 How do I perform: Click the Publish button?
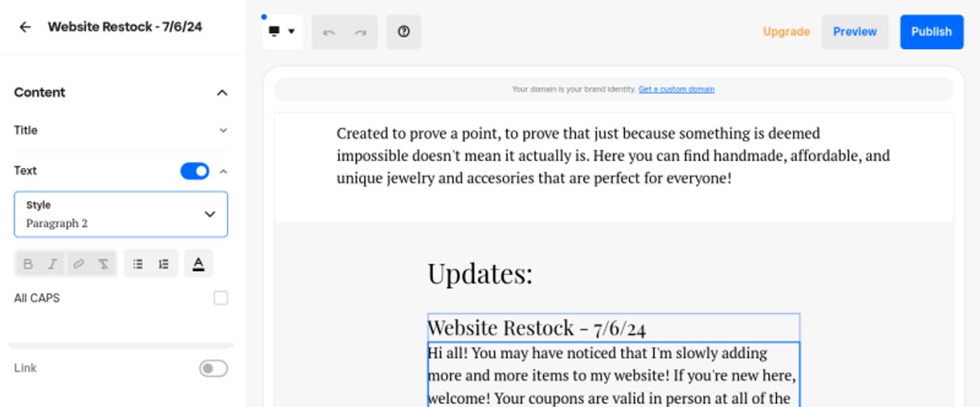[931, 32]
